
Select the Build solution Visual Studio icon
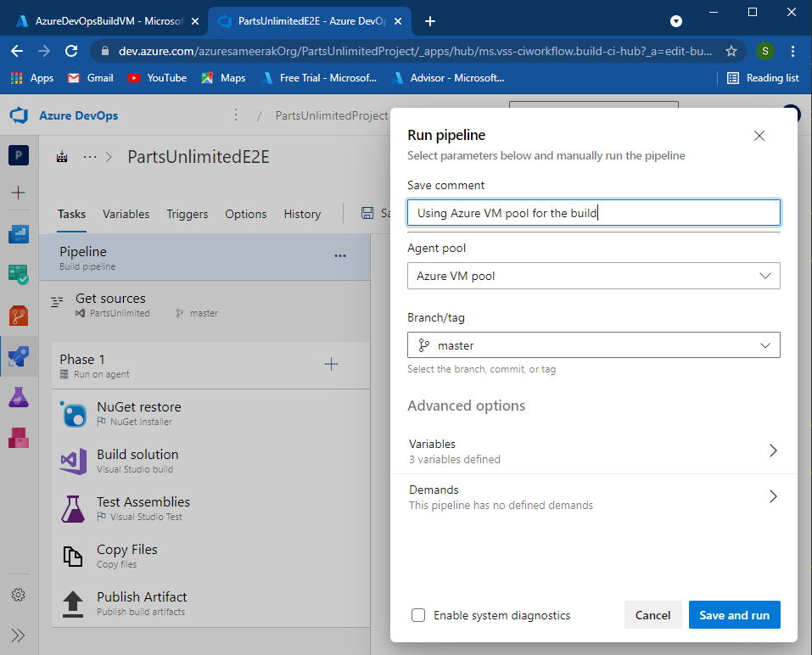[x=74, y=461]
